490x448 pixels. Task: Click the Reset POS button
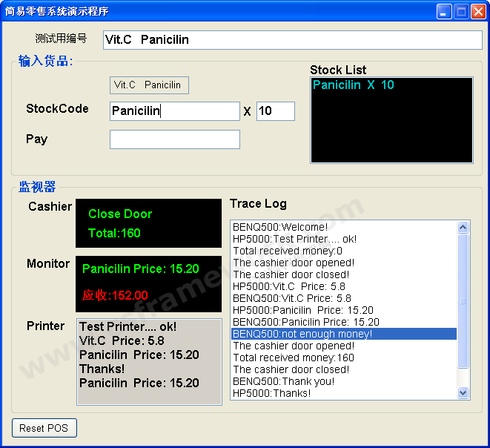coord(44,428)
